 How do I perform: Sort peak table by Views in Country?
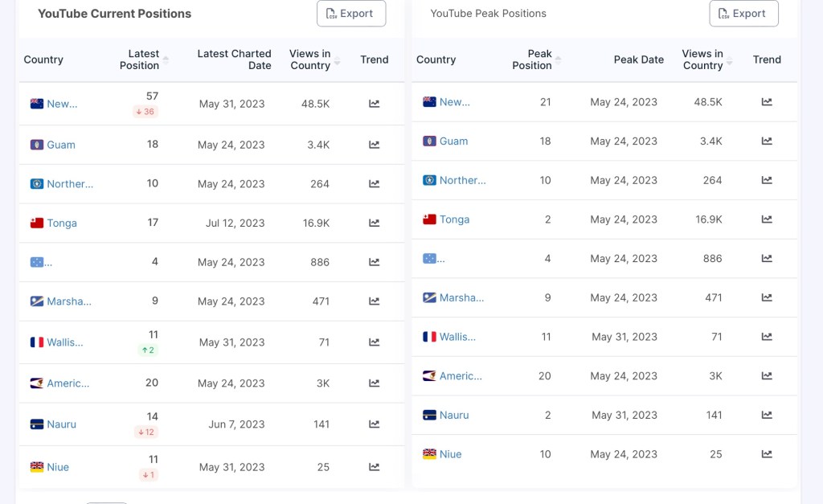coord(730,60)
